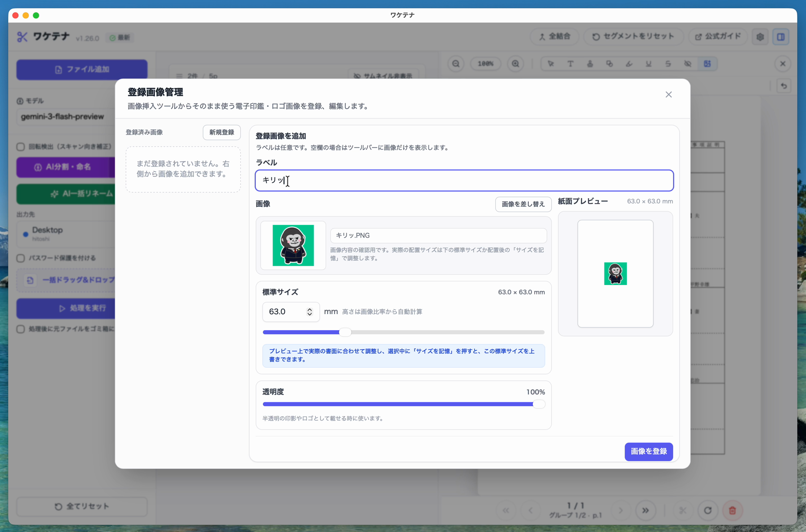This screenshot has height=532, width=806.
Task: Toggle 処理後に元ファイルをゴミ箱に checkbox
Action: (x=21, y=329)
